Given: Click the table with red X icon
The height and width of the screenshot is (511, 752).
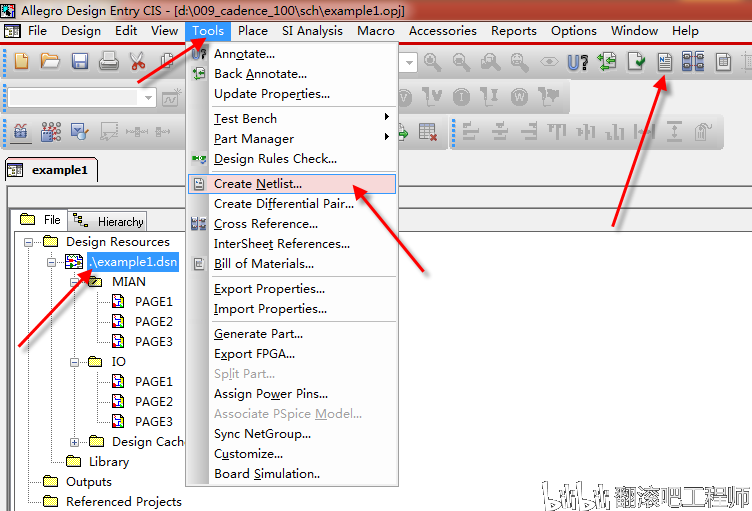Looking at the screenshot, I should 427,131.
